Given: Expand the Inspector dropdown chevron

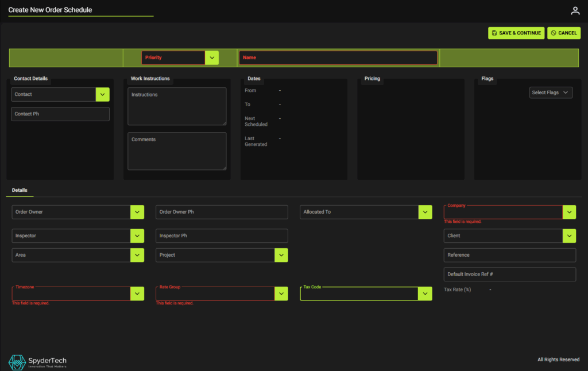Looking at the screenshot, I should pyautogui.click(x=137, y=236).
